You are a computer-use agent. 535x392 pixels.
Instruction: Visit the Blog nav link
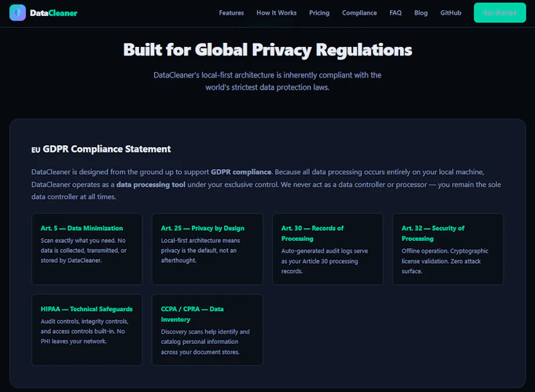[421, 13]
